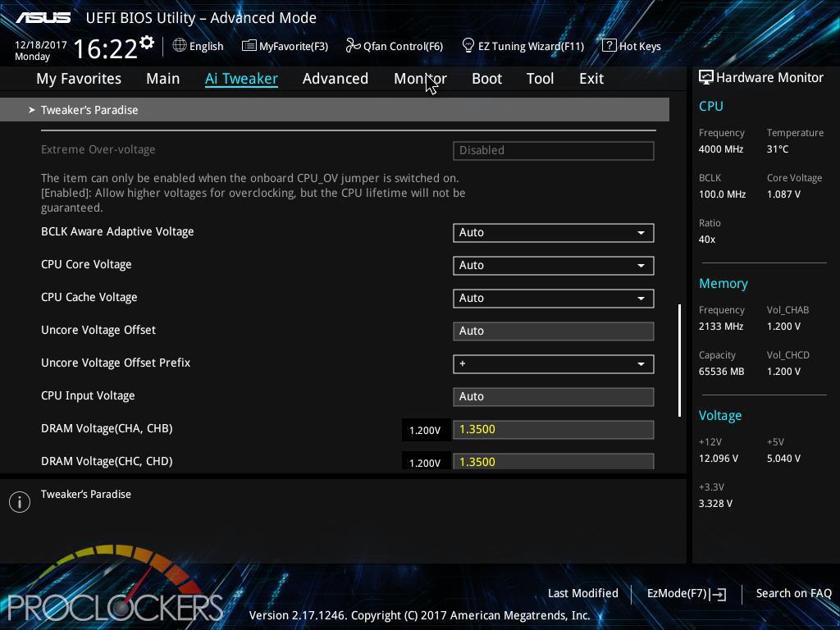Click English language button
The width and height of the screenshot is (840, 630).
click(x=206, y=46)
